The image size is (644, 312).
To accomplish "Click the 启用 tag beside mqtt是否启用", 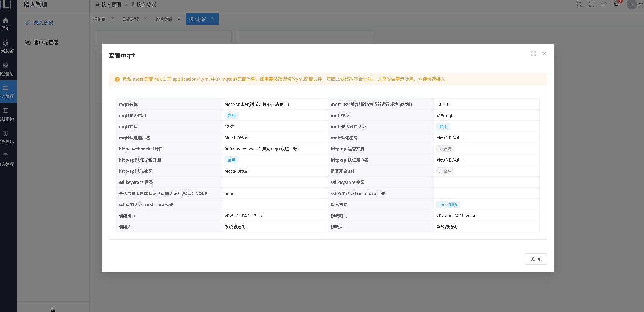I will click(x=231, y=116).
